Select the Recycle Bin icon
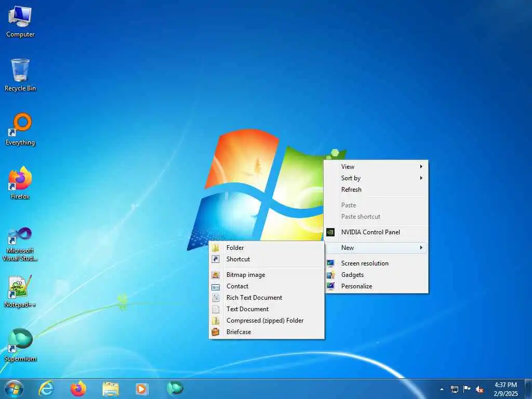The image size is (532, 399). coord(20,76)
